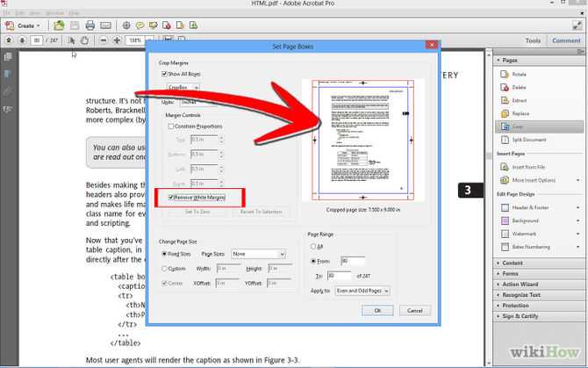Select the Fixed Sizes radio button
The image size is (588, 368).
click(164, 254)
